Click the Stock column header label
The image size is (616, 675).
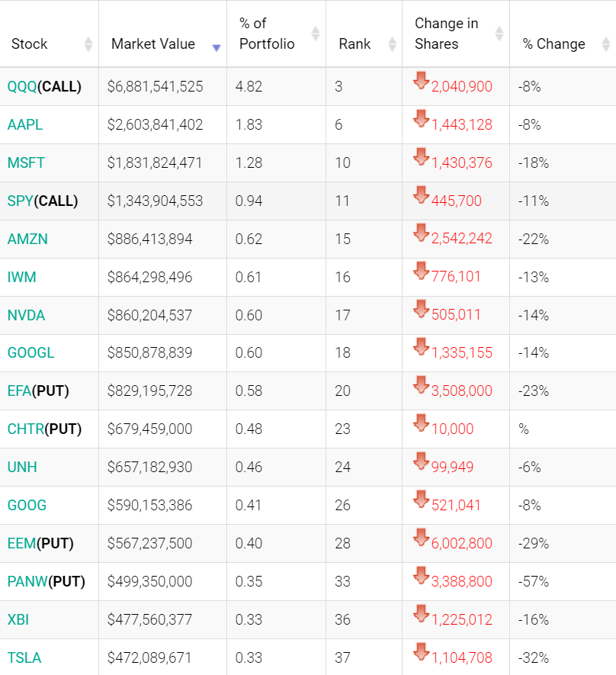[x=29, y=44]
